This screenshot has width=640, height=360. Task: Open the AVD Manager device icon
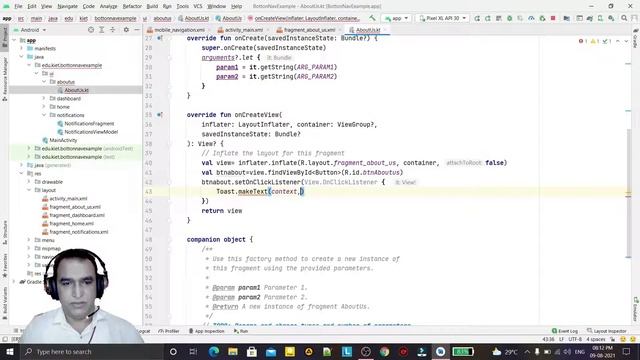pyautogui.click(x=600, y=18)
